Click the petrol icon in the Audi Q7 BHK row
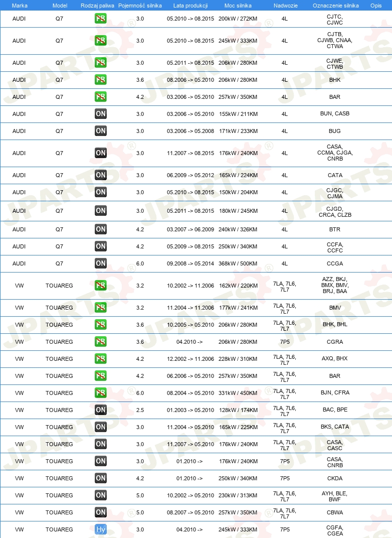Image resolution: width=392 pixels, height=538 pixels. (100, 80)
